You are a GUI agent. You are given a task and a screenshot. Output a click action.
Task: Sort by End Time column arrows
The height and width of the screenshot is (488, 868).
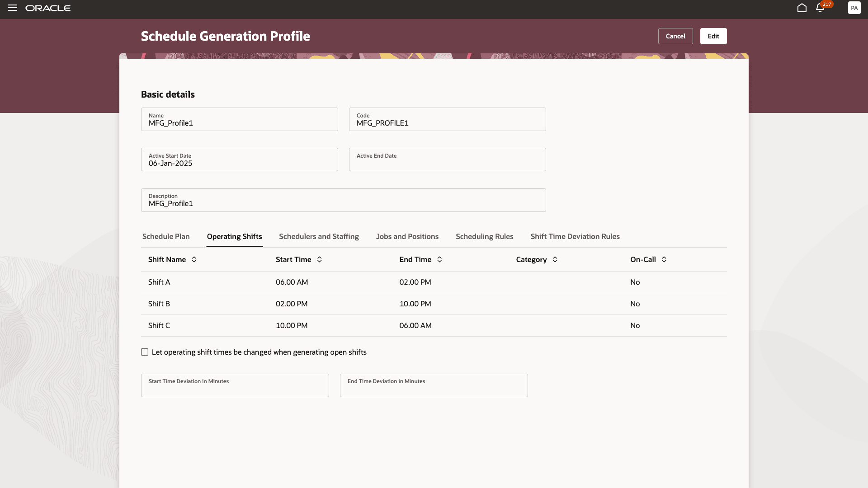439,259
